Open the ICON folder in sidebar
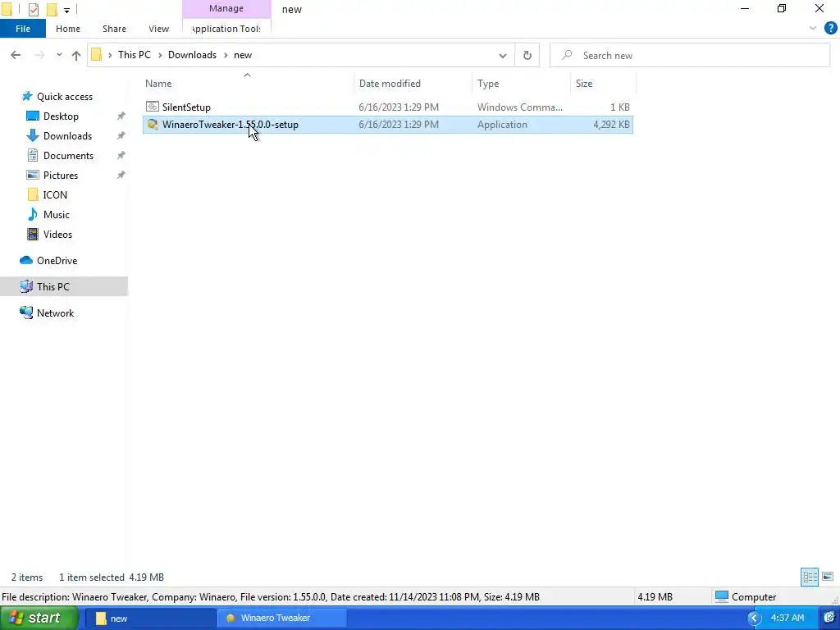 point(55,195)
